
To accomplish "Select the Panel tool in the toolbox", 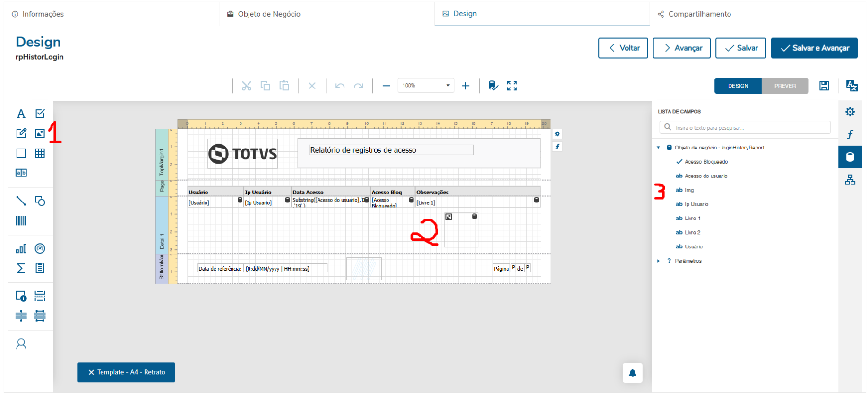I will [x=21, y=153].
